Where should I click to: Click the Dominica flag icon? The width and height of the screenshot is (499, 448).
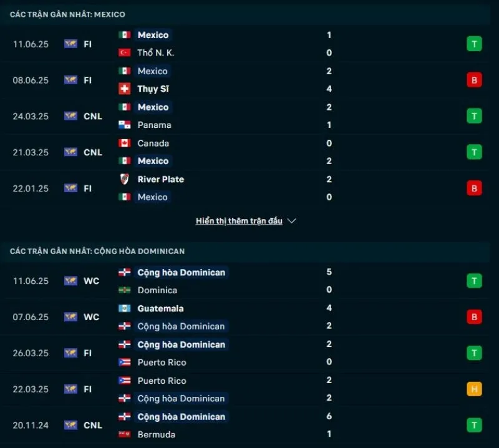click(125, 290)
